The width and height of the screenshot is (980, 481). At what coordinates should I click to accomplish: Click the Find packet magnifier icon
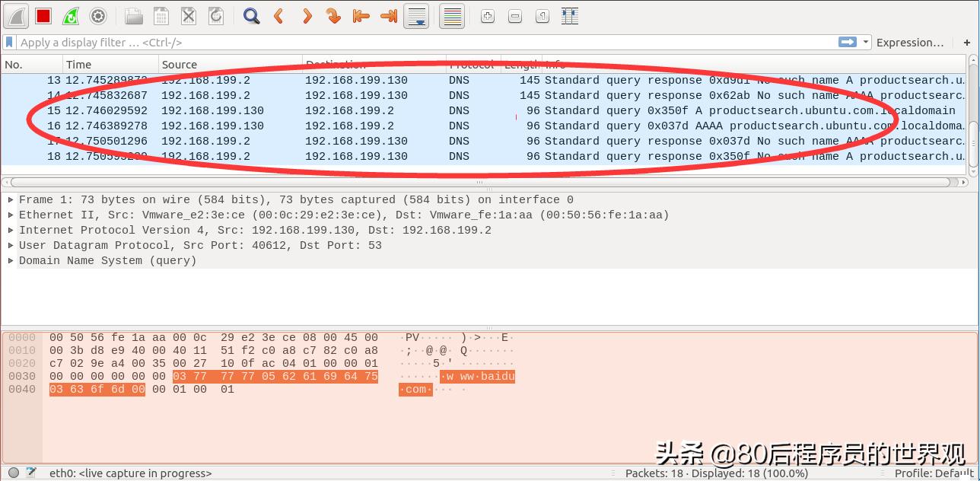(x=251, y=16)
